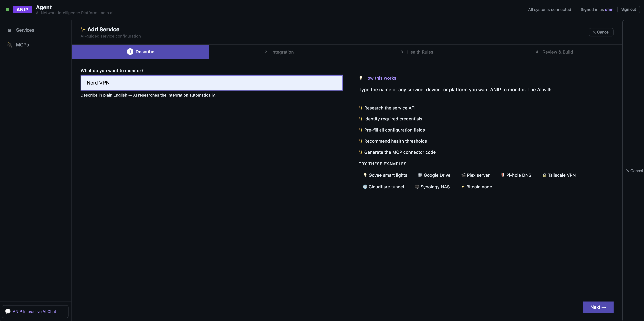Click the Next button

(598, 307)
